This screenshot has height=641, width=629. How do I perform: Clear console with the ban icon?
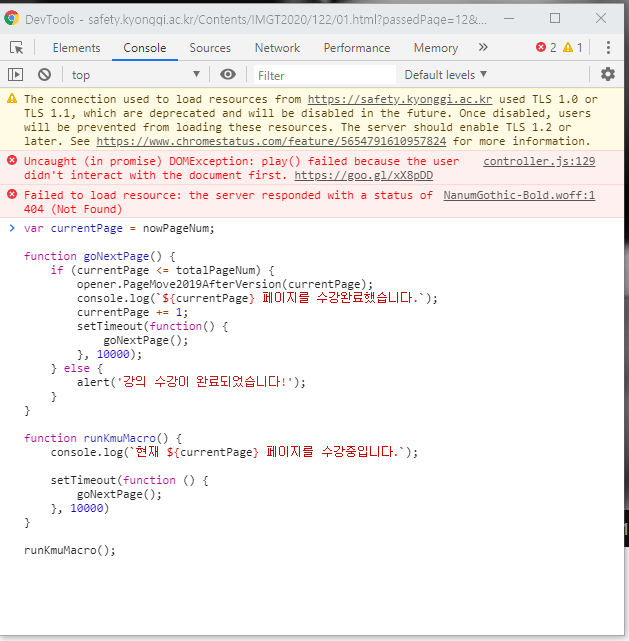[x=45, y=75]
